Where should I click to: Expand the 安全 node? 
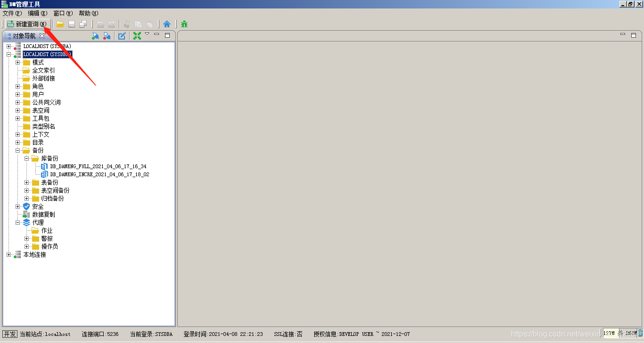click(17, 206)
